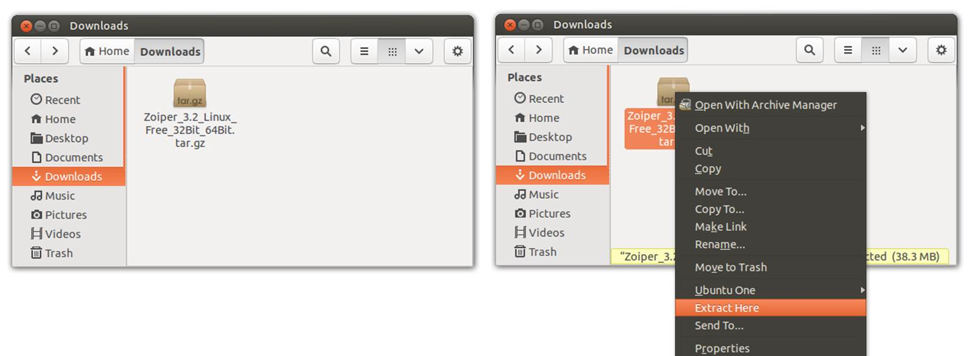Select Zoiper tar.gz file in left window
Image resolution: width=980 pixels, height=356 pixels.
tap(190, 114)
